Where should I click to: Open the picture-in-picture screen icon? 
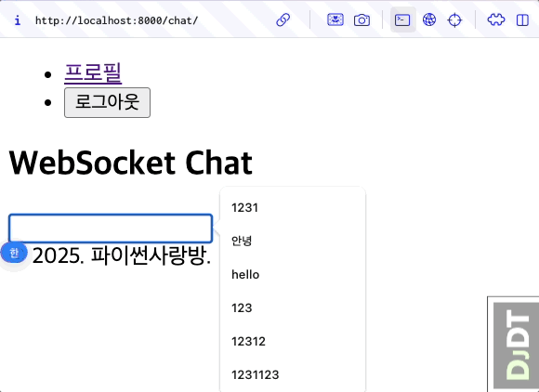point(335,20)
